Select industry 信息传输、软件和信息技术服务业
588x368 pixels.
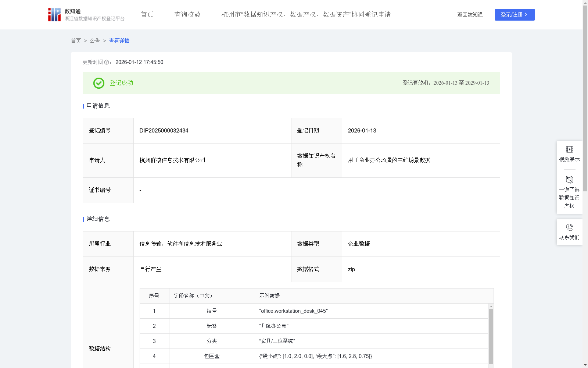click(x=181, y=244)
